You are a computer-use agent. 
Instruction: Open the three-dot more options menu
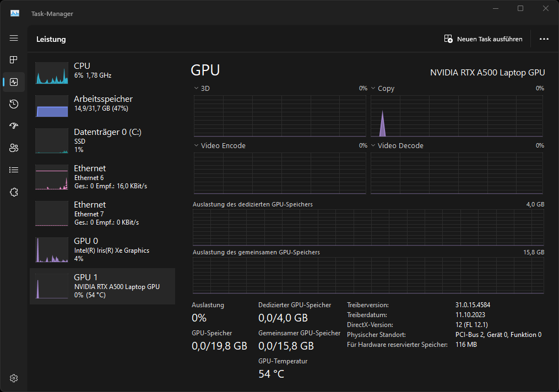tap(544, 39)
